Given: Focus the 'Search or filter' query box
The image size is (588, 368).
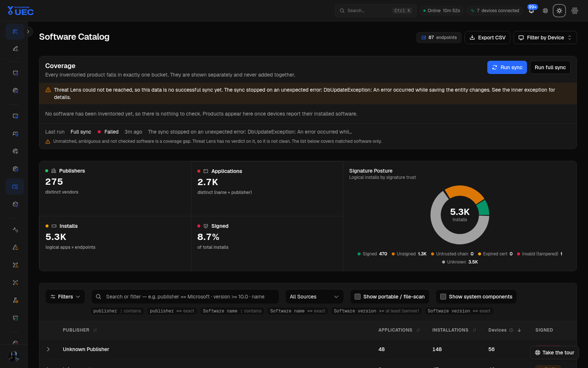Looking at the screenshot, I should (185, 297).
